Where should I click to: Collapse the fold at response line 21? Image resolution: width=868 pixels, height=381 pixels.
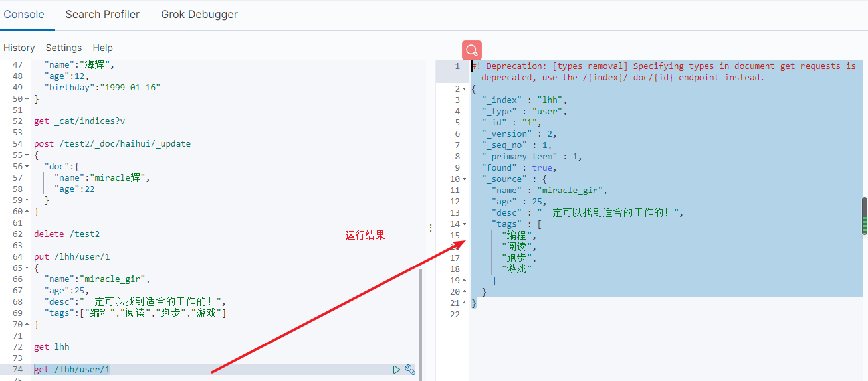tap(464, 303)
